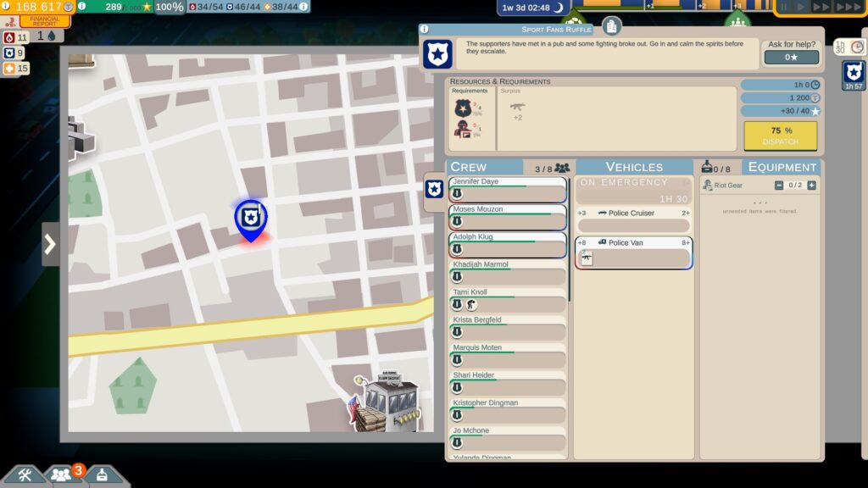Click the active police incident timer icon
This screenshot has height=488, width=868.
[853, 75]
